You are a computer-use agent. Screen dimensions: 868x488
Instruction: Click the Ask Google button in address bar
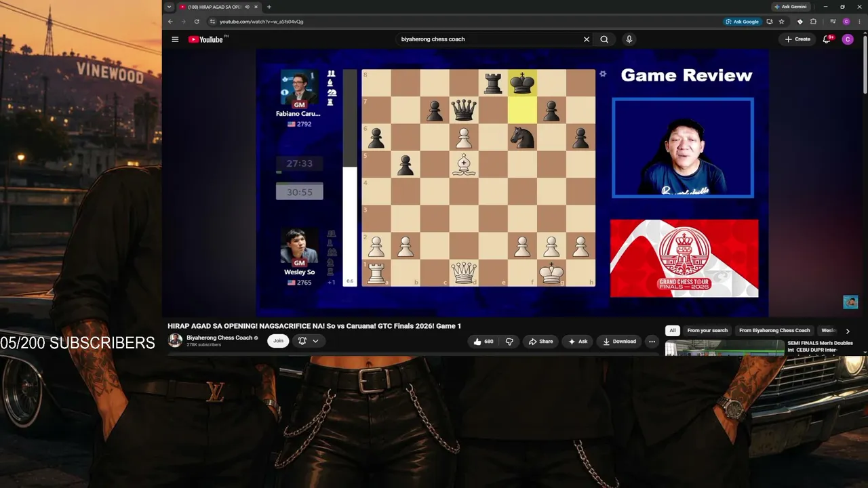(743, 22)
